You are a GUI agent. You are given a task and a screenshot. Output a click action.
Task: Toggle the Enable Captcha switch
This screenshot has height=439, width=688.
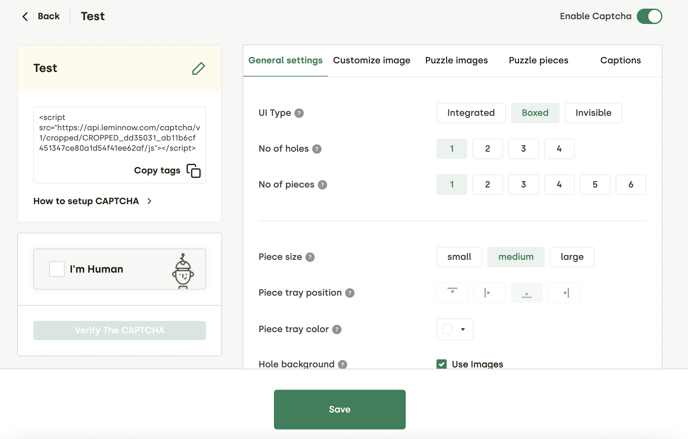pyautogui.click(x=649, y=17)
